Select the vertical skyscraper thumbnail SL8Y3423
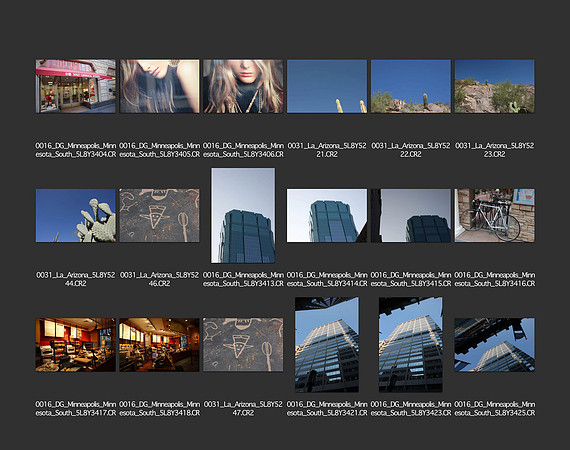570x450 pixels. [411, 345]
